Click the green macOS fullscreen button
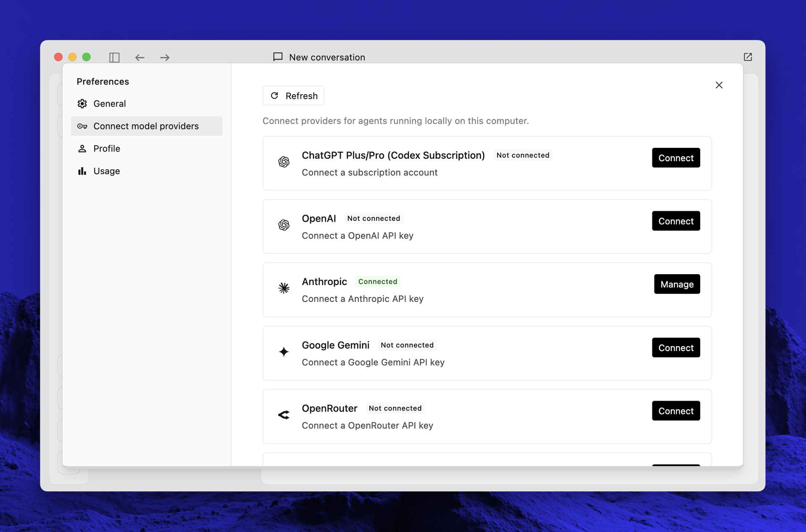The image size is (806, 532). [86, 57]
